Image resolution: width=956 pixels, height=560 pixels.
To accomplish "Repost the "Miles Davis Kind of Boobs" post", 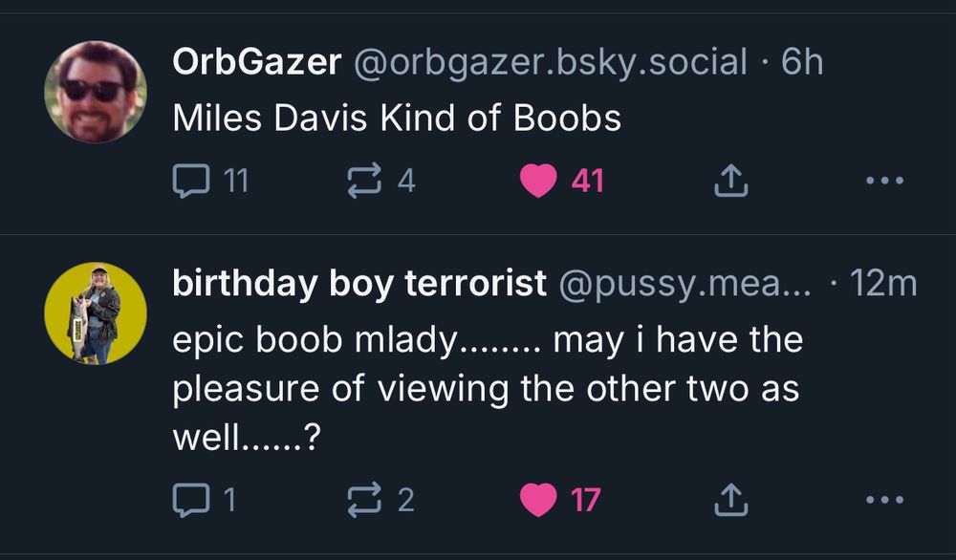I will pyautogui.click(x=362, y=179).
